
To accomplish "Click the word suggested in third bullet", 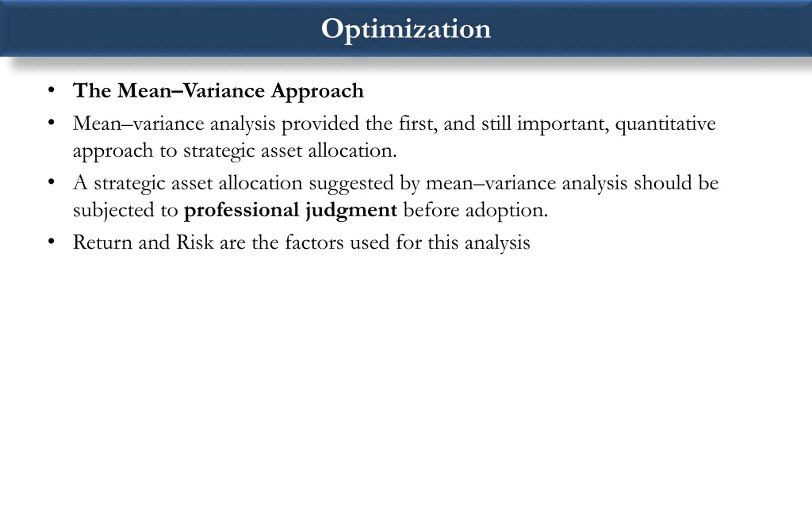I will tap(351, 183).
